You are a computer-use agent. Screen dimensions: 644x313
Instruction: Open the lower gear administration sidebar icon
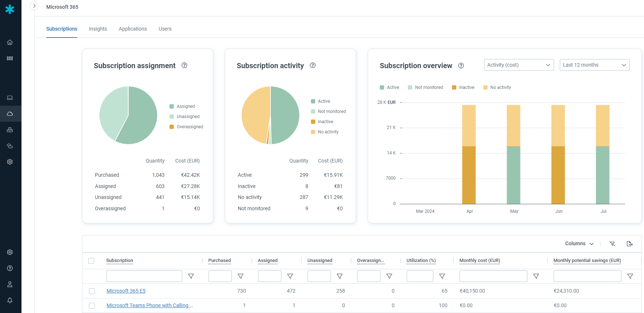(x=10, y=252)
